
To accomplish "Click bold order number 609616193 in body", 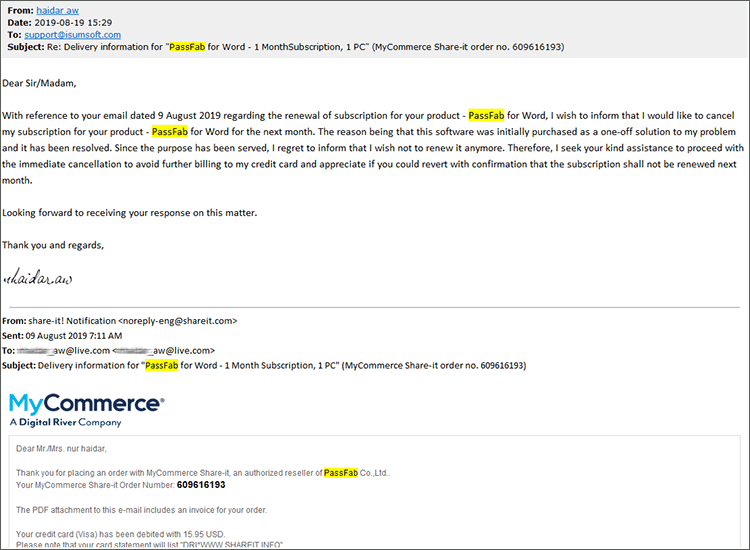I will (201, 485).
